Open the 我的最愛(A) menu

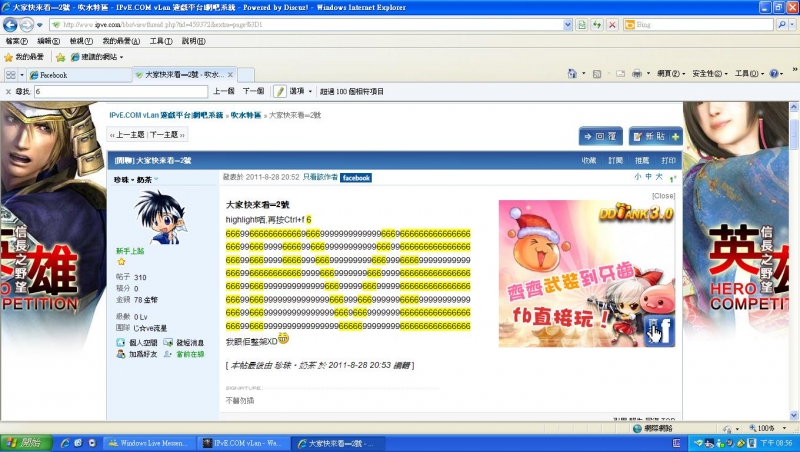121,41
